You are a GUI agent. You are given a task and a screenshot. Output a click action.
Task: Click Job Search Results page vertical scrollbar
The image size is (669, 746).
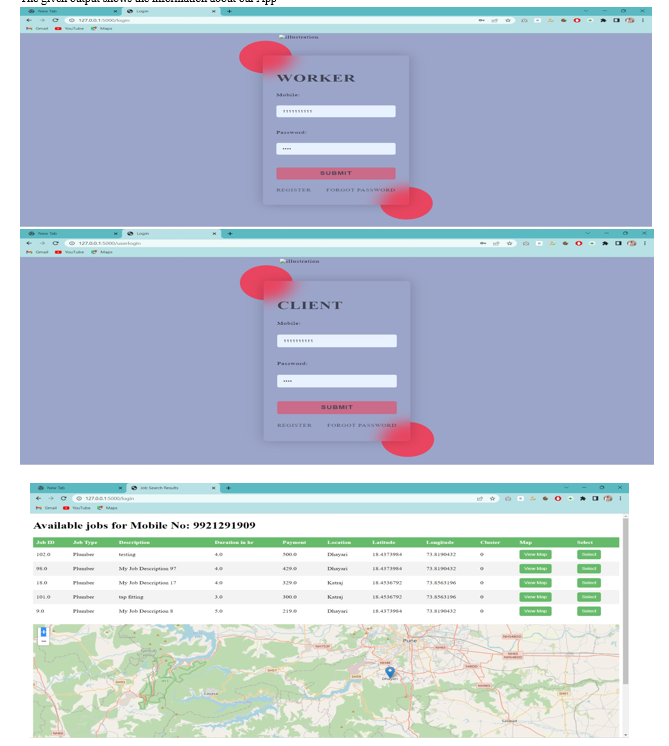pos(625,602)
